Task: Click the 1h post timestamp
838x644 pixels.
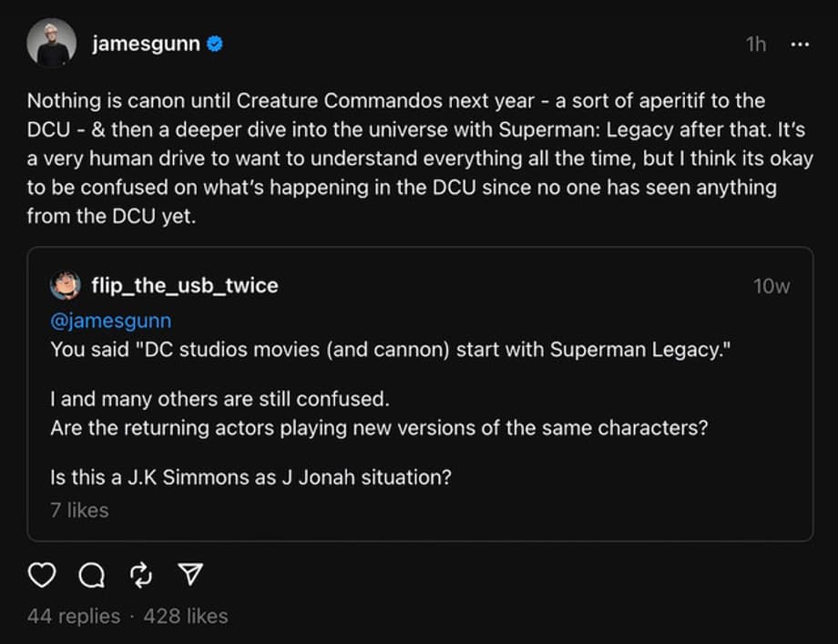Action: point(756,45)
